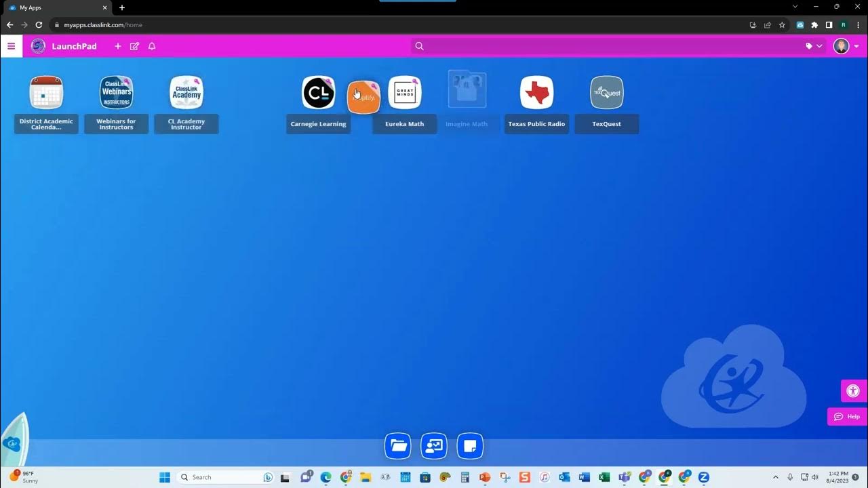Expand the tag filter dropdown

[x=814, y=46]
